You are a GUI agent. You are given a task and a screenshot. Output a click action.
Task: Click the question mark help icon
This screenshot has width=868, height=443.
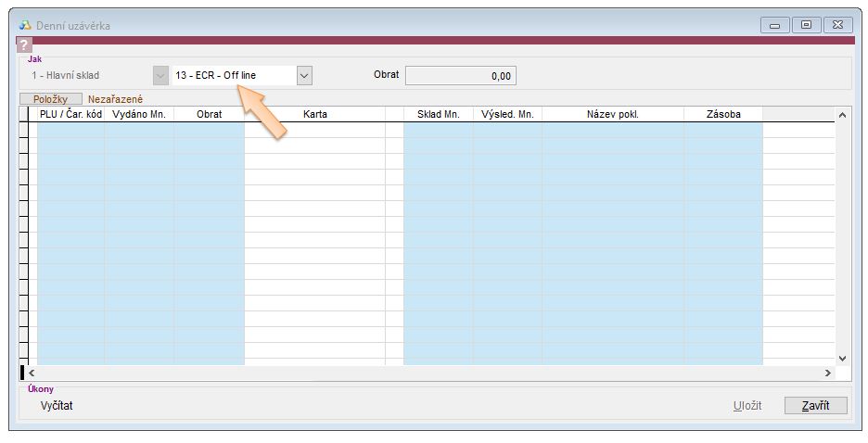pos(25,45)
